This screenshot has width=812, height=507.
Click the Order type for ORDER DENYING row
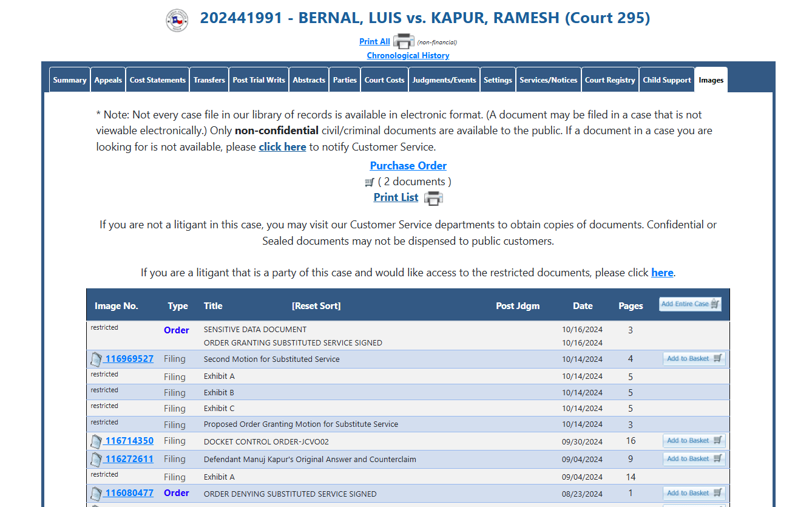pos(177,493)
